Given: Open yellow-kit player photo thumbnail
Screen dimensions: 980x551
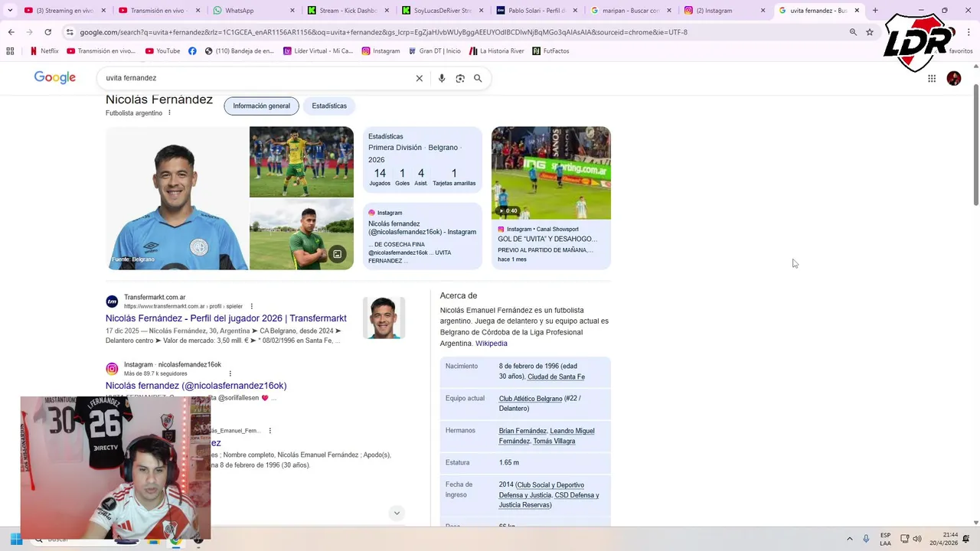Looking at the screenshot, I should point(302,161).
